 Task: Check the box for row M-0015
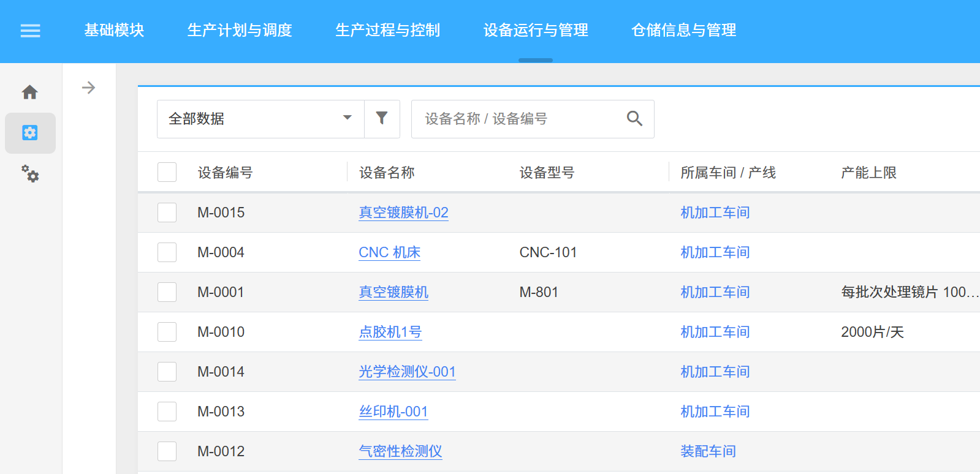167,213
